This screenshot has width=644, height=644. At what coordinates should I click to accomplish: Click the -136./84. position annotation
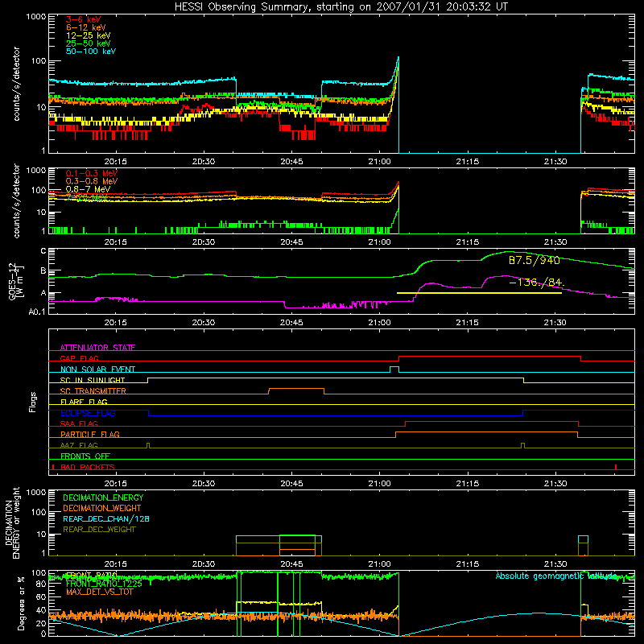point(537,283)
